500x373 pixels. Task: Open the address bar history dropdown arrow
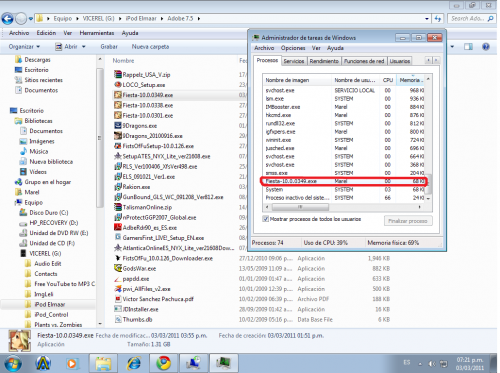click(427, 19)
